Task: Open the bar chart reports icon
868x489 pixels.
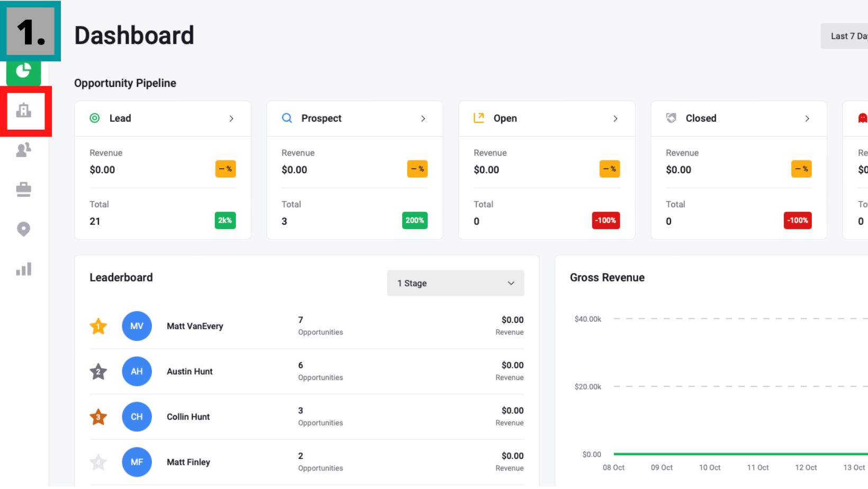Action: coord(24,269)
